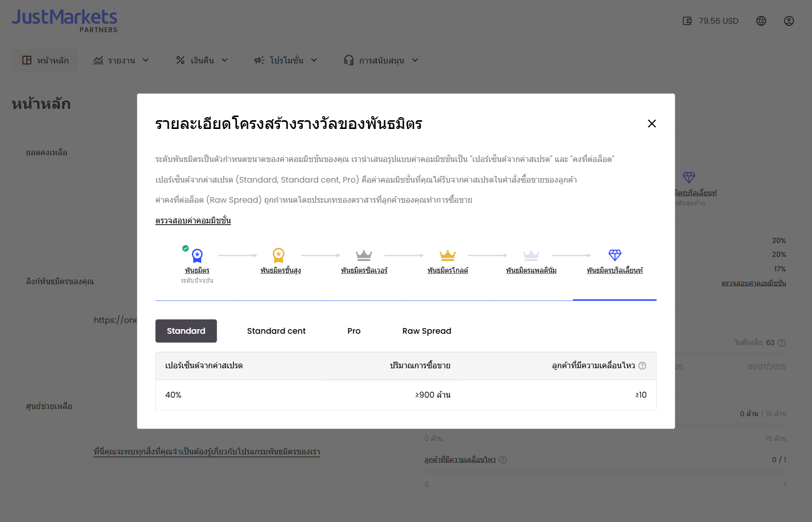
Task: Open the Raw Spread tab
Action: (427, 331)
